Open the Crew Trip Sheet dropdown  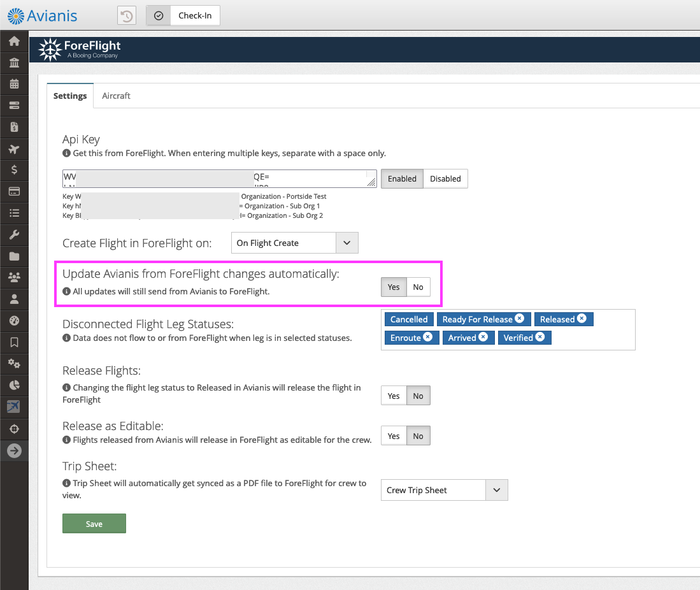coord(444,490)
